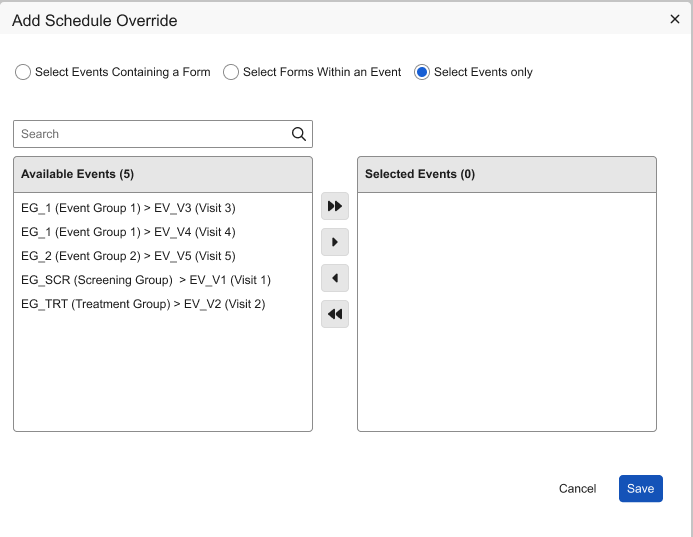Select EG_TRT Treatment Group Visit 2 event
The height and width of the screenshot is (537, 693).
142,304
